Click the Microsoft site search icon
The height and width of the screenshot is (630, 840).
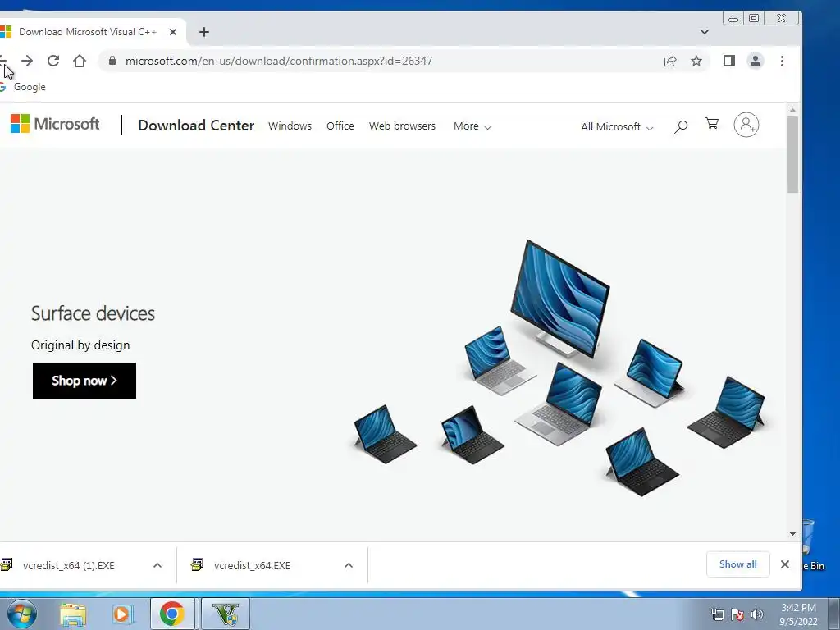tap(681, 126)
